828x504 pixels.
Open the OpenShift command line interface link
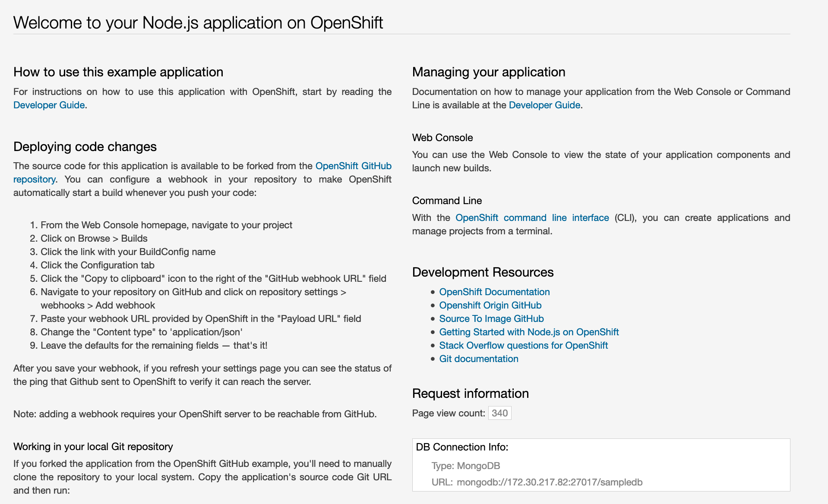click(x=532, y=217)
